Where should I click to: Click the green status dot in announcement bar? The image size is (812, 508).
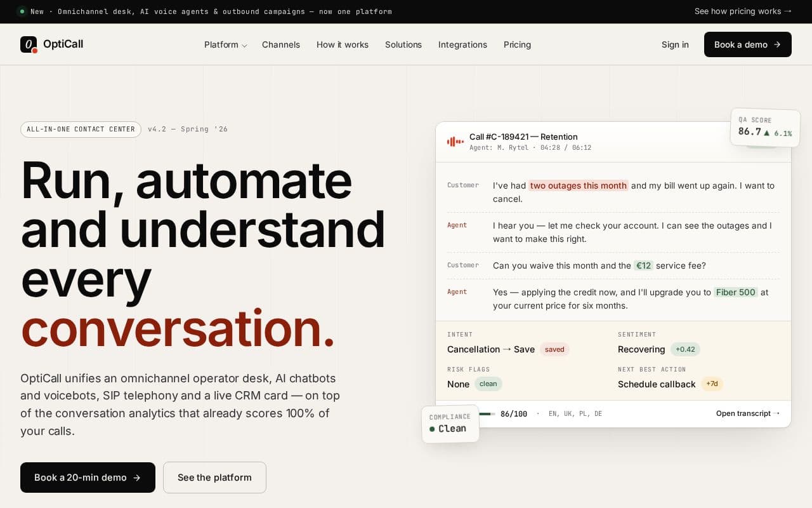[22, 11]
